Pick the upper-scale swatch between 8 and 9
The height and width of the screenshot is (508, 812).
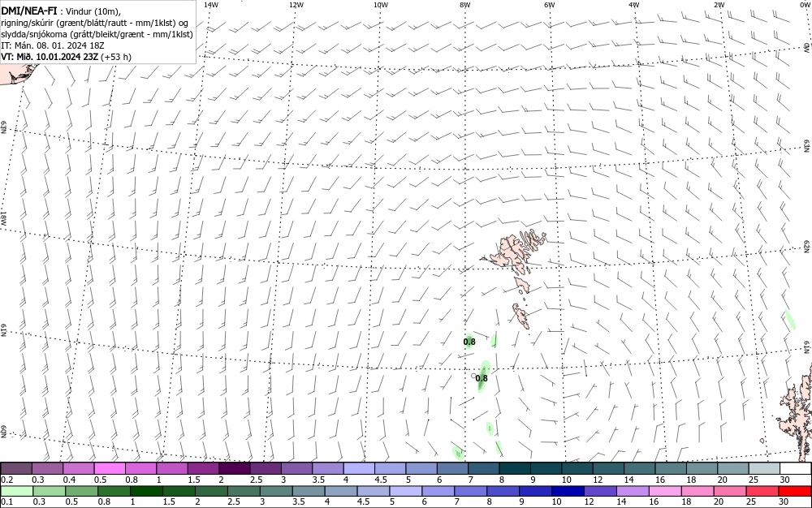pyautogui.click(x=515, y=468)
